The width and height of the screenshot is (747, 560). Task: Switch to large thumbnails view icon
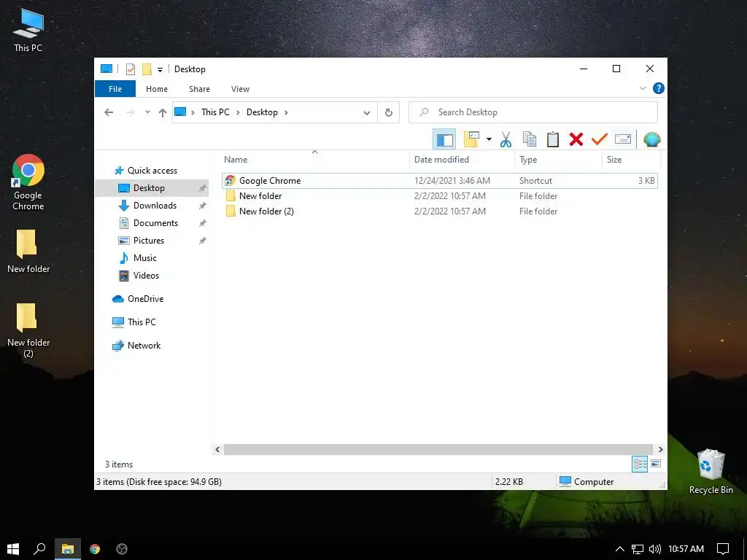656,464
